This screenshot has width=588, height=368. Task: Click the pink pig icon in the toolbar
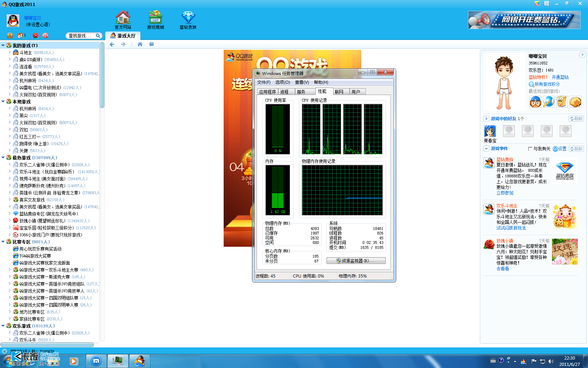[45, 35]
